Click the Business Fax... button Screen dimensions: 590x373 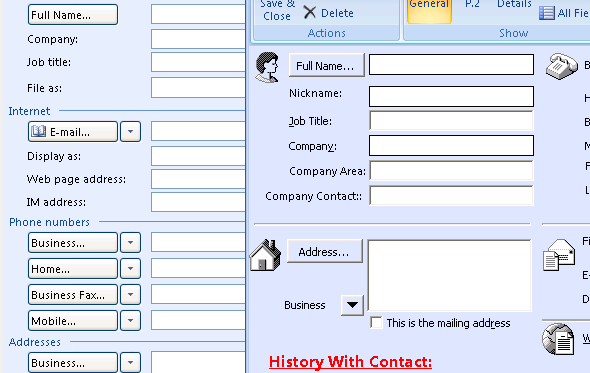coord(73,294)
